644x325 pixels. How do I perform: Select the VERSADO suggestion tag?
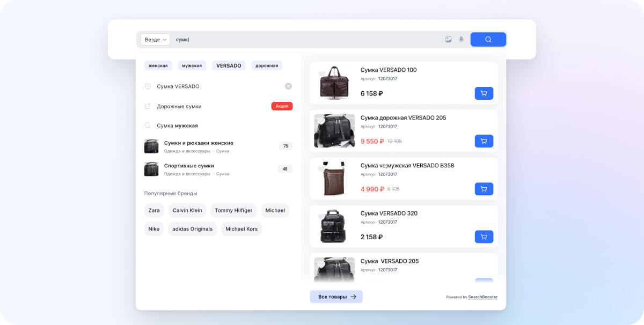coord(229,65)
